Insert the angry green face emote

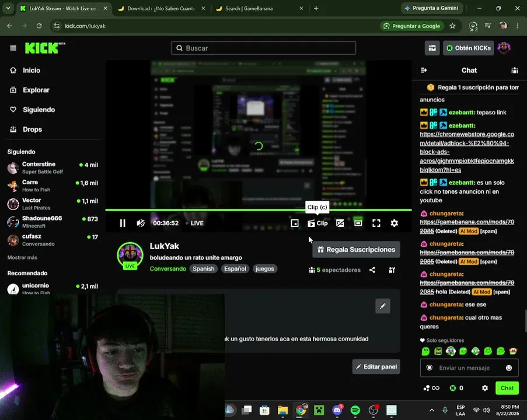point(438,351)
